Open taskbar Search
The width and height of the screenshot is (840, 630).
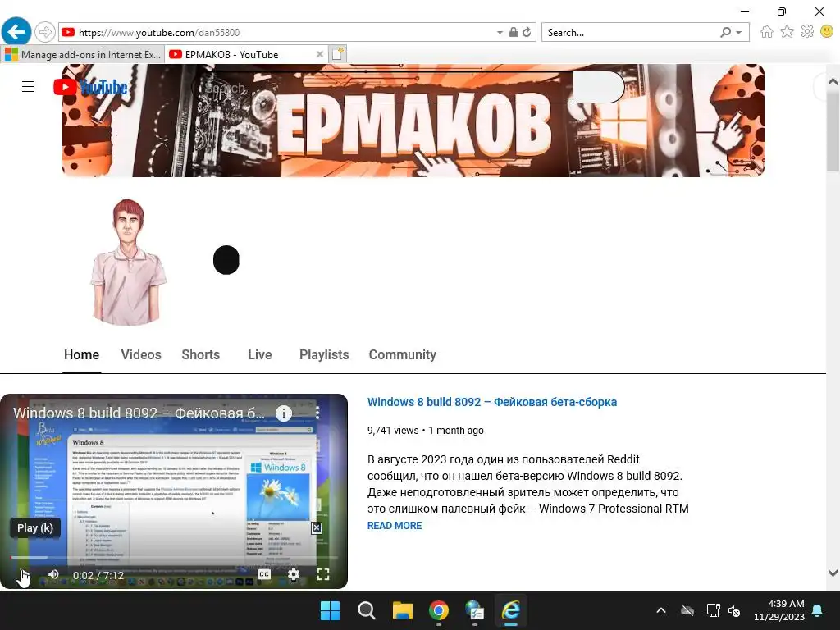[x=367, y=610]
